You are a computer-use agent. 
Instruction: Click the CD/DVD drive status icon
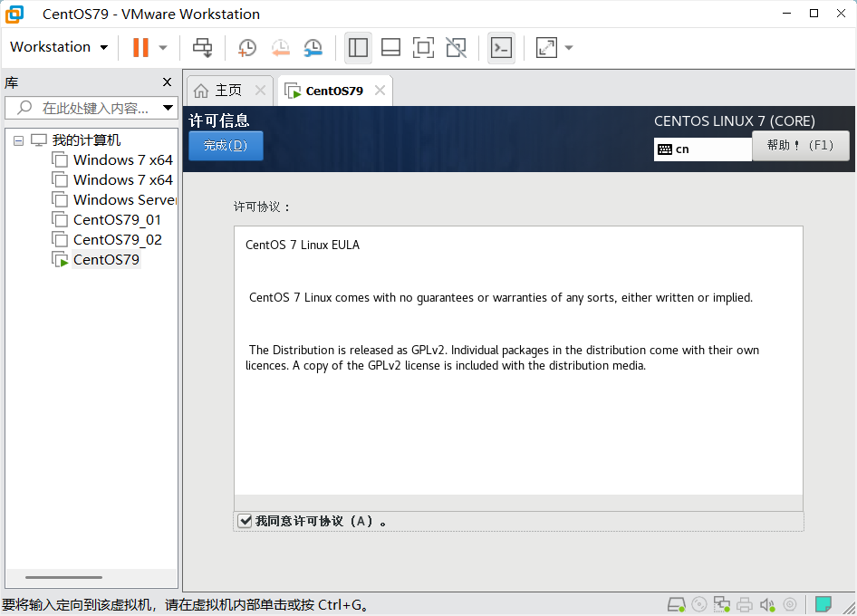click(x=699, y=604)
